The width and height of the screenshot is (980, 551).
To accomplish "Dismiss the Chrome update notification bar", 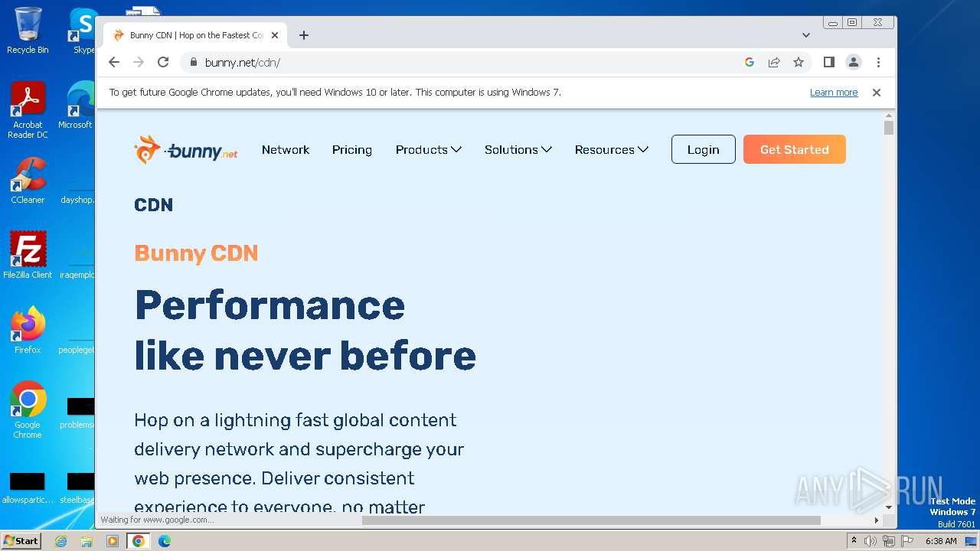I will (877, 93).
